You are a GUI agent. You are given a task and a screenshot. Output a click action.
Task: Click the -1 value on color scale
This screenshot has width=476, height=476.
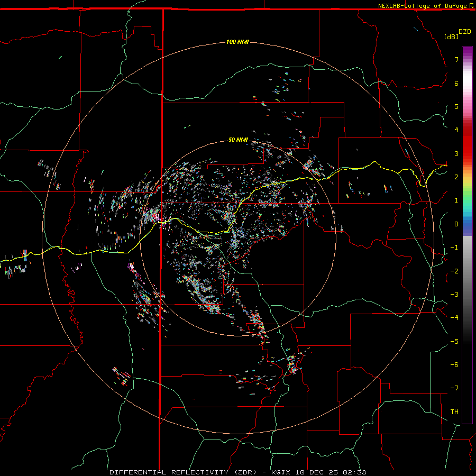tap(454, 248)
